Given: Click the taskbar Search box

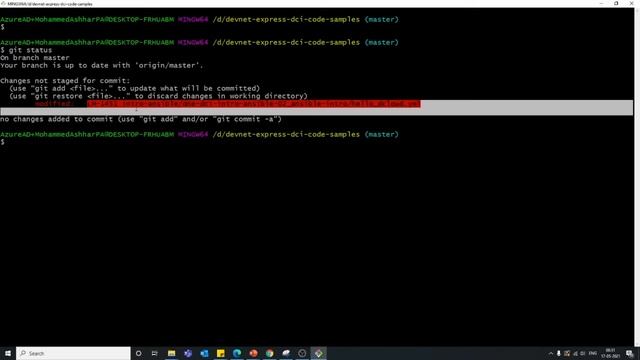Looking at the screenshot, I should (x=73, y=353).
